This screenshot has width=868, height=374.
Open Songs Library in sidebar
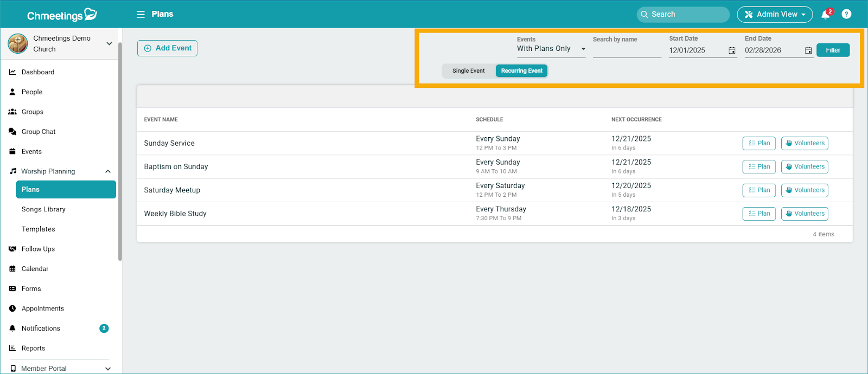click(43, 209)
